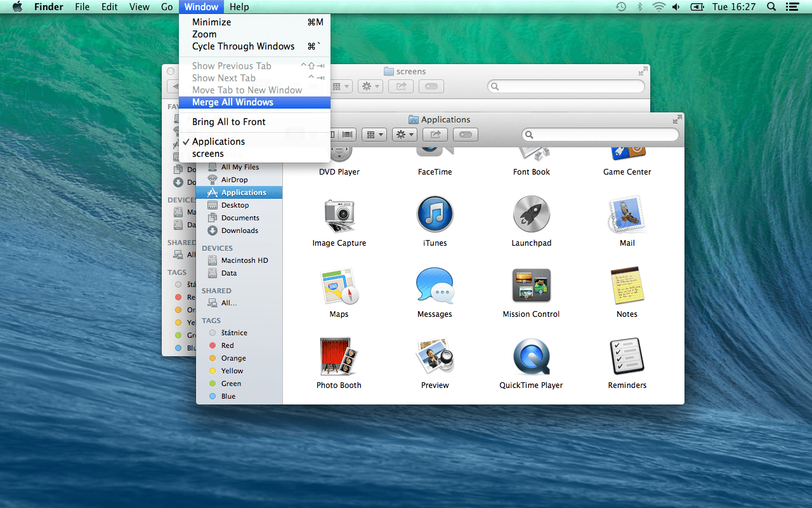Click the search field in Applications window
The width and height of the screenshot is (812, 508).
tap(600, 135)
